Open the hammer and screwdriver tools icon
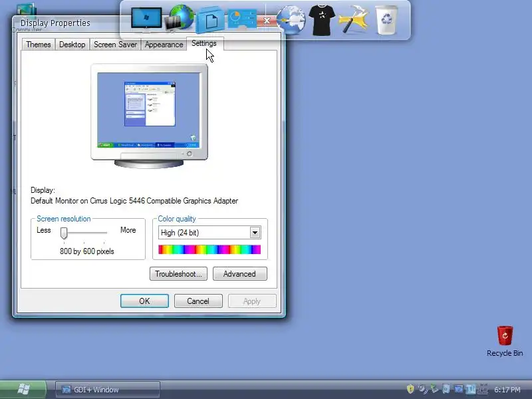 pos(354,20)
